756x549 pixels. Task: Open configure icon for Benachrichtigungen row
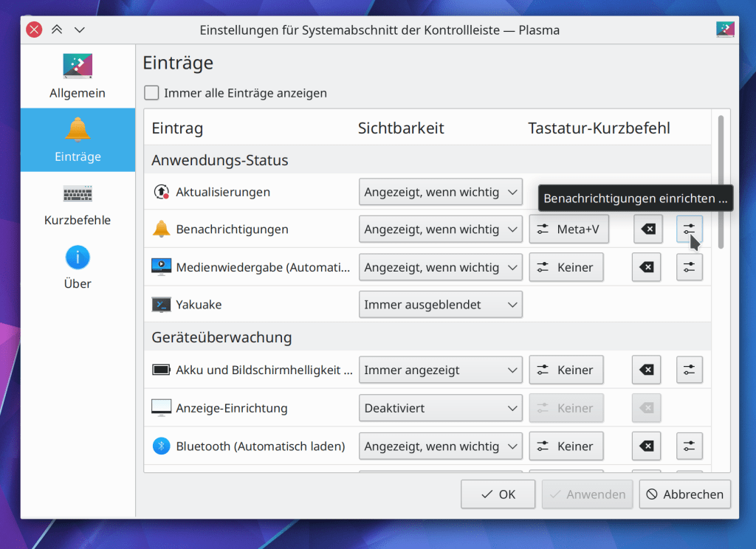pyautogui.click(x=689, y=229)
